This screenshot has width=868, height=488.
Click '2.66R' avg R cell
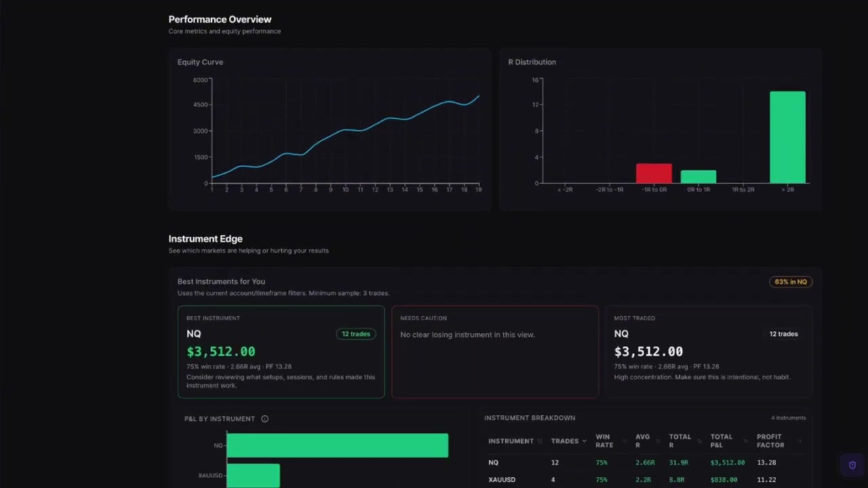645,463
